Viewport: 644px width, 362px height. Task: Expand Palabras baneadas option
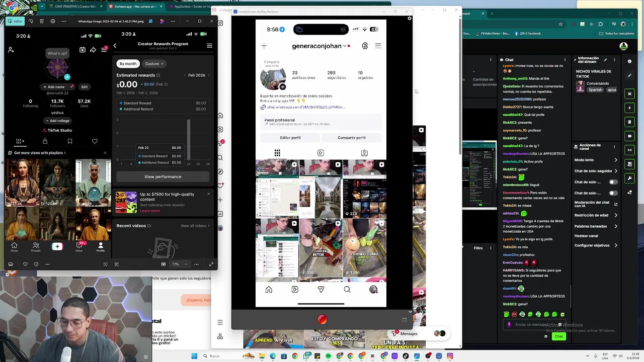pos(616,226)
